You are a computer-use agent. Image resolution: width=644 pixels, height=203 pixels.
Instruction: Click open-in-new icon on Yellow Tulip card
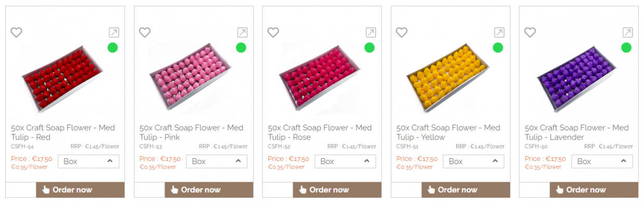[x=499, y=33]
